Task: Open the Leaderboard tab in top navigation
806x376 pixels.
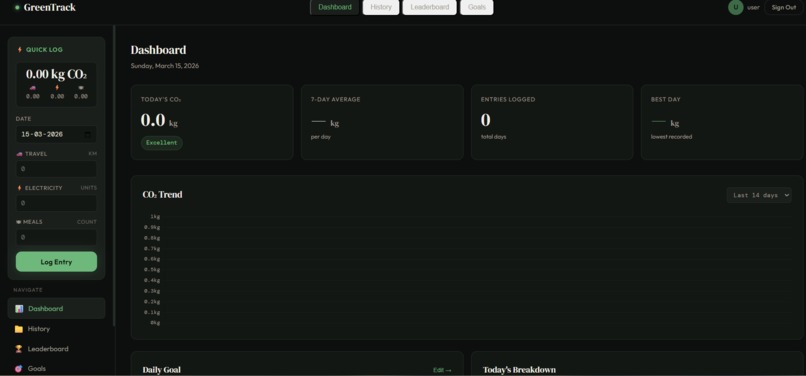Action: [x=429, y=7]
